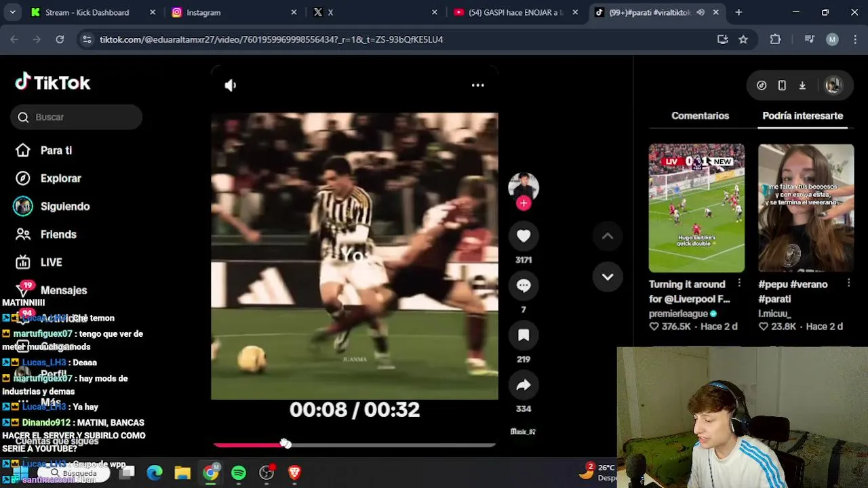Viewport: 868px width, 488px height.
Task: Click the address bar URL
Action: pos(271,39)
